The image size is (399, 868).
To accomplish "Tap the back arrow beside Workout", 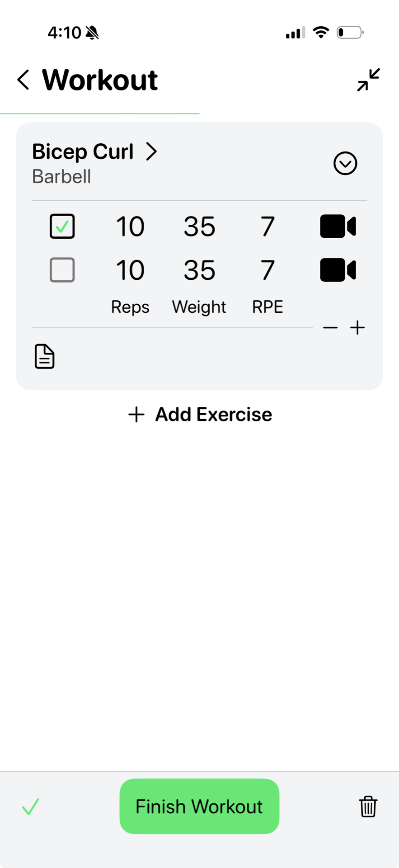I will coord(23,80).
